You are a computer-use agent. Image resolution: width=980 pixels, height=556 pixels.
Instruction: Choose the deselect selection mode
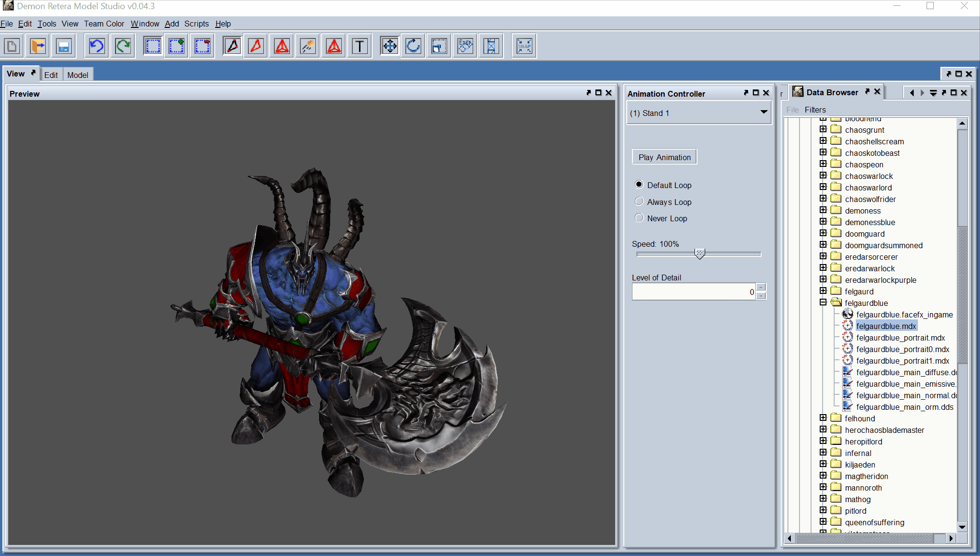click(x=202, y=46)
